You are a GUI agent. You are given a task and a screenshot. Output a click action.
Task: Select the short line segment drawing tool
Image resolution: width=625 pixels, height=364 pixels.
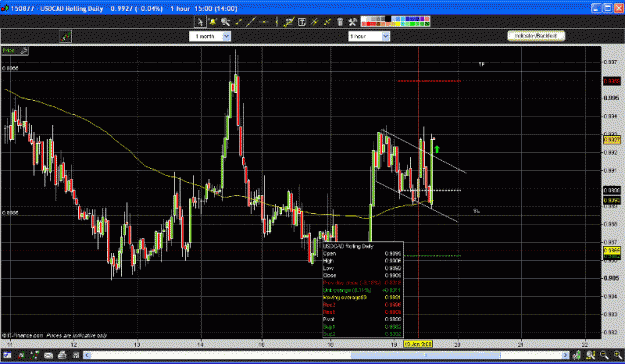(x=239, y=22)
